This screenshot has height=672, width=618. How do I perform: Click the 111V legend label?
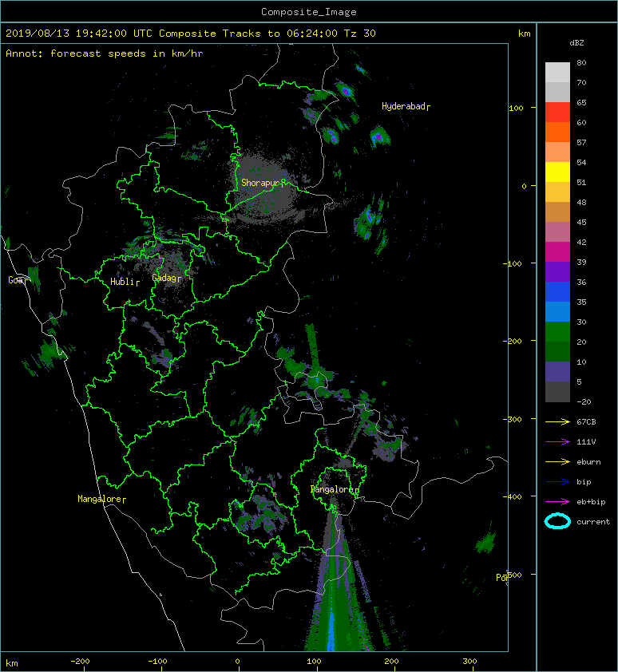(586, 442)
